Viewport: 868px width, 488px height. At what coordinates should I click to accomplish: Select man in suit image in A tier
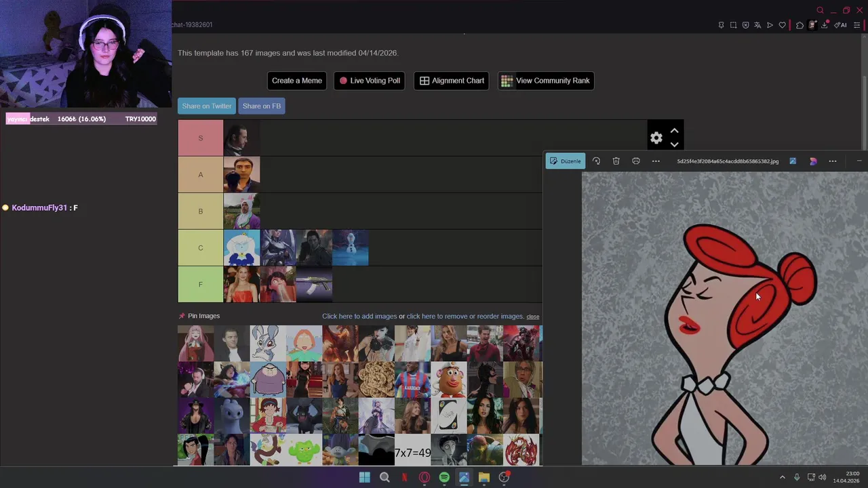tap(241, 175)
